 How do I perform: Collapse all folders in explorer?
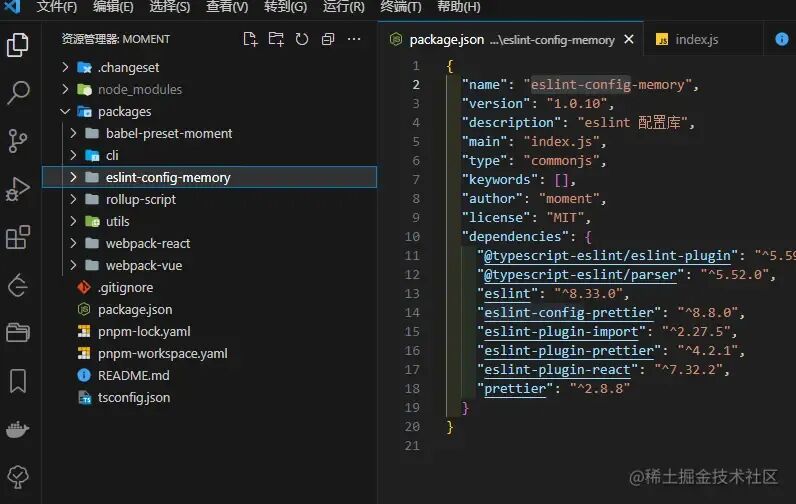click(x=328, y=39)
